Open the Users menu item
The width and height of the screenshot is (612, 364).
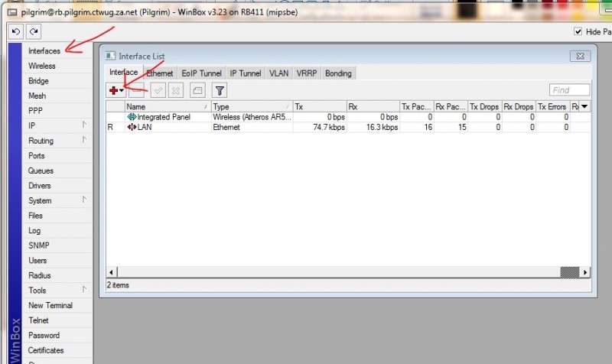(x=37, y=261)
